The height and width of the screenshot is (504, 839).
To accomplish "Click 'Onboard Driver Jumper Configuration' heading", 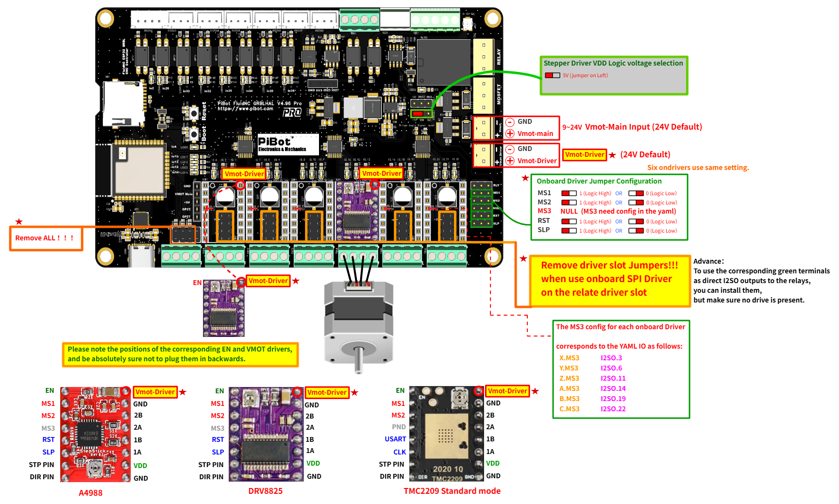I will point(599,181).
